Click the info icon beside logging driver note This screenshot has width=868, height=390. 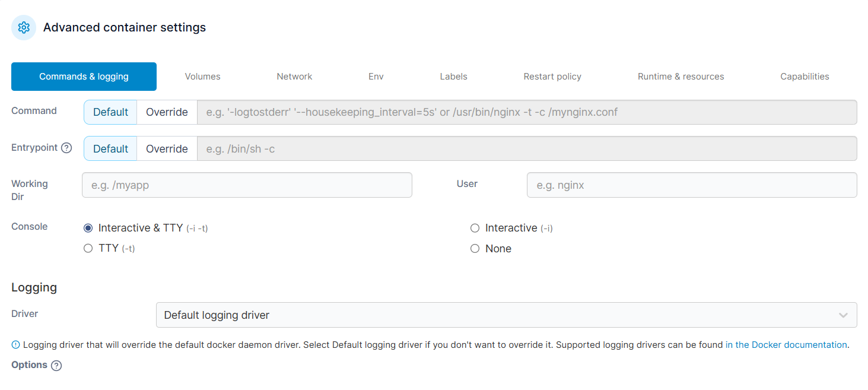[x=15, y=344]
